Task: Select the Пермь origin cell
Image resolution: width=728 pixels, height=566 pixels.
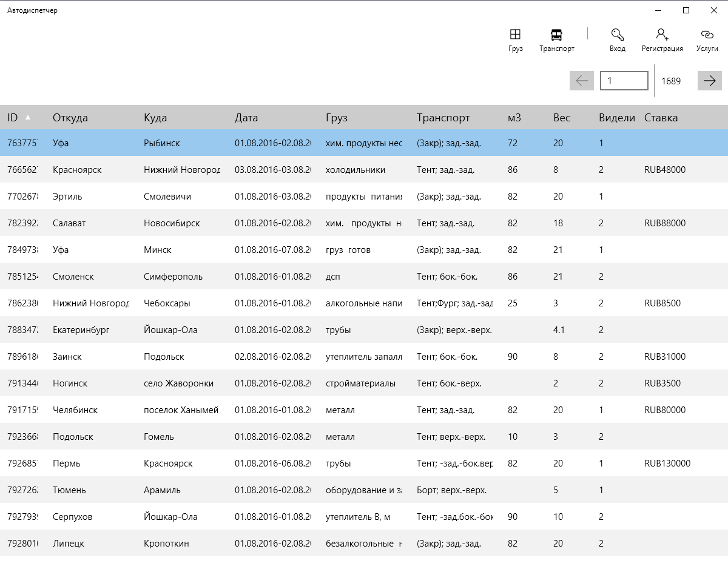Action: pos(67,463)
